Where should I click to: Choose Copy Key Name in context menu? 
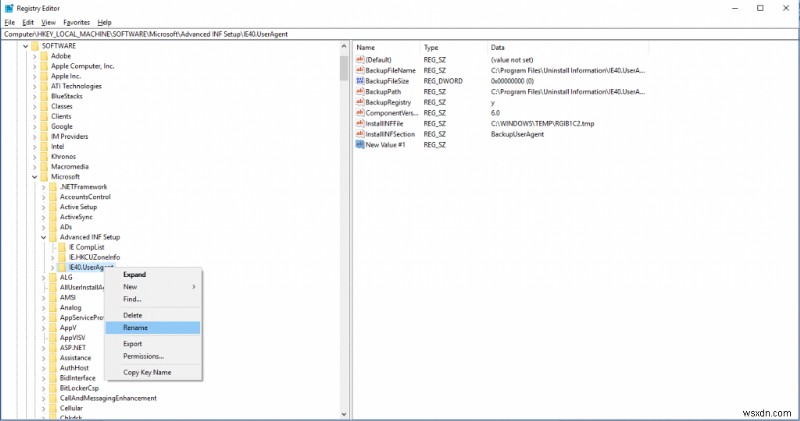point(153,373)
